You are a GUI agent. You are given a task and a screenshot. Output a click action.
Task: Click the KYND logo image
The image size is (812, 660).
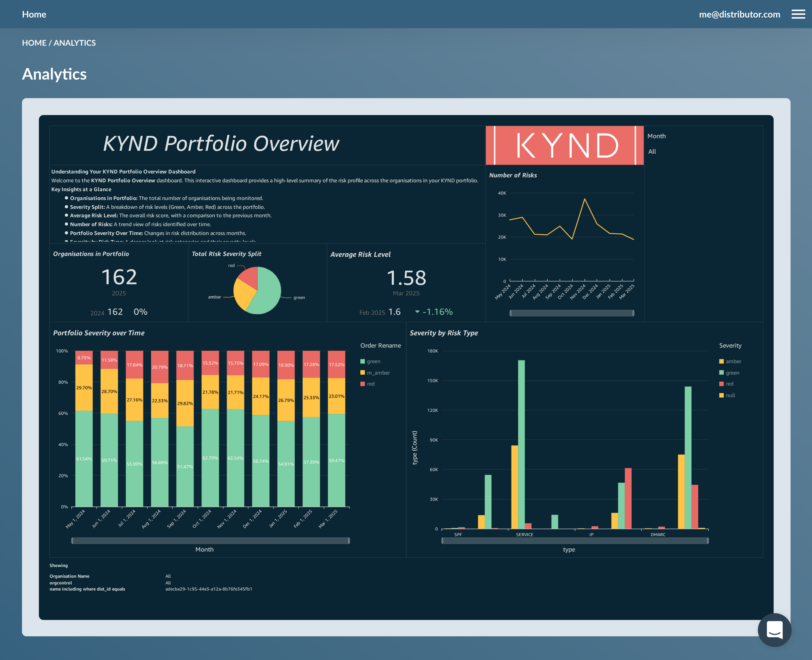click(x=564, y=145)
